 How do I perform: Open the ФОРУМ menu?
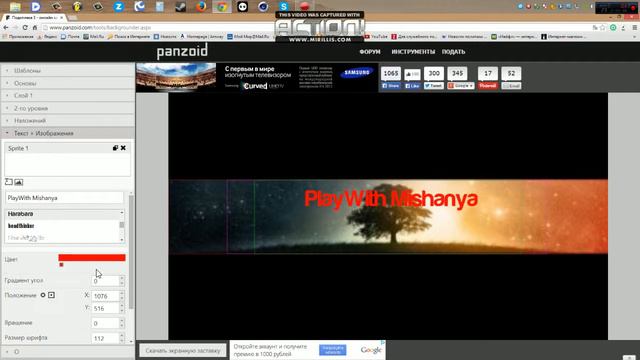point(370,52)
